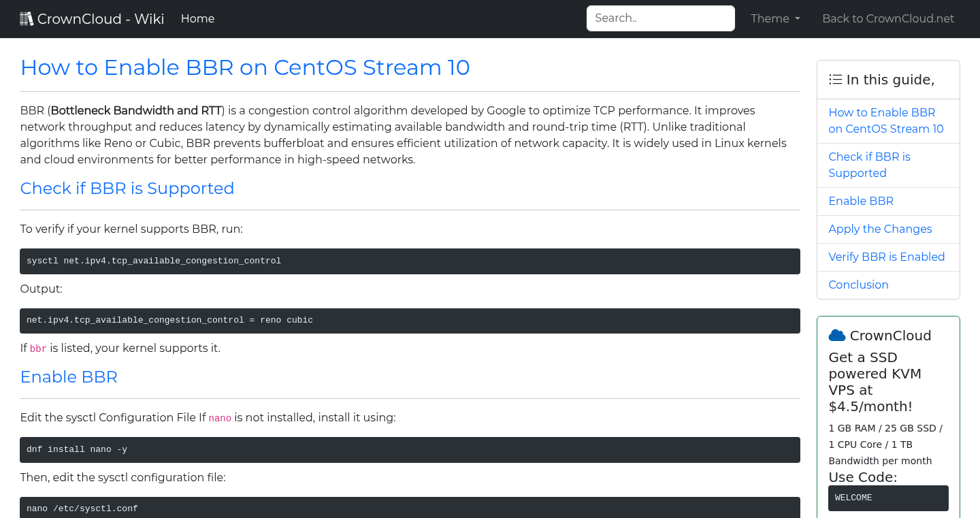980x518 pixels.
Task: Jump to the Conclusion section
Action: tap(858, 285)
